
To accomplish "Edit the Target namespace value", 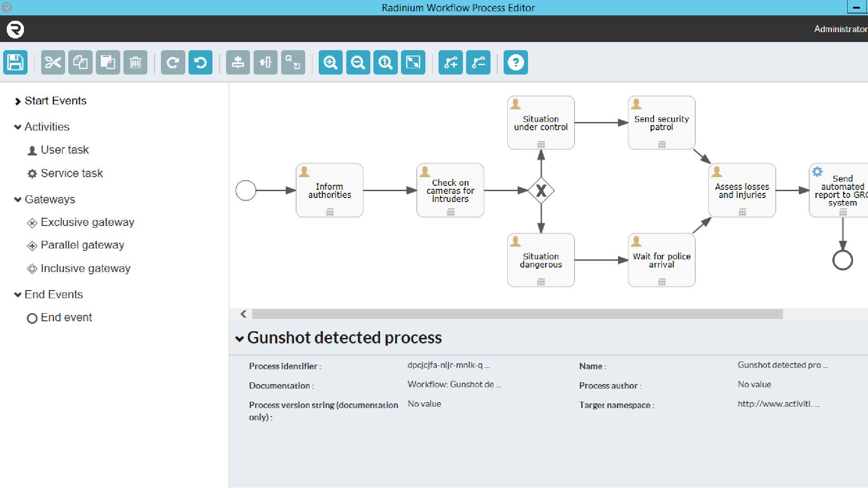I will (778, 404).
